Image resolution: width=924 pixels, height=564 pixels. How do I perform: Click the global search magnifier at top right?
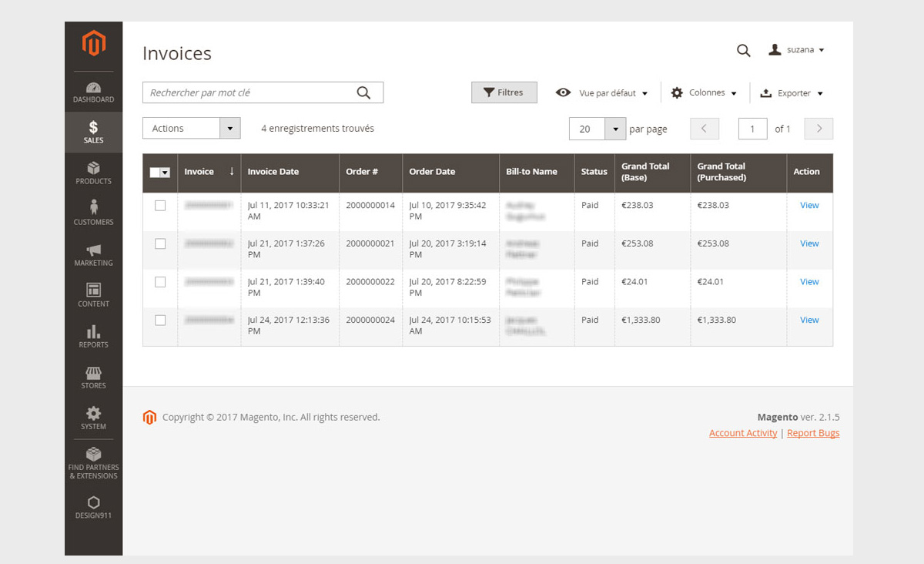(743, 50)
